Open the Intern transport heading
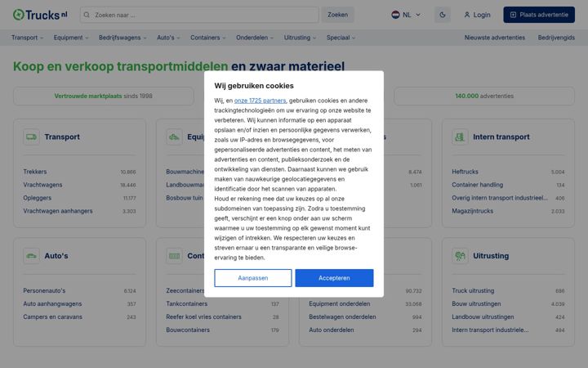The height and width of the screenshot is (368, 588). coord(501,137)
